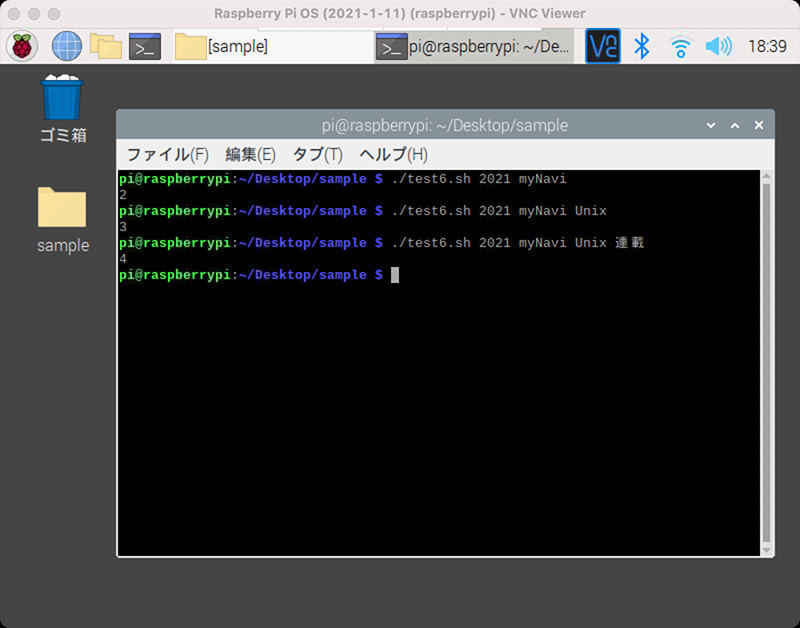Click the terminal title bar text
This screenshot has width=800, height=628.
[x=444, y=125]
